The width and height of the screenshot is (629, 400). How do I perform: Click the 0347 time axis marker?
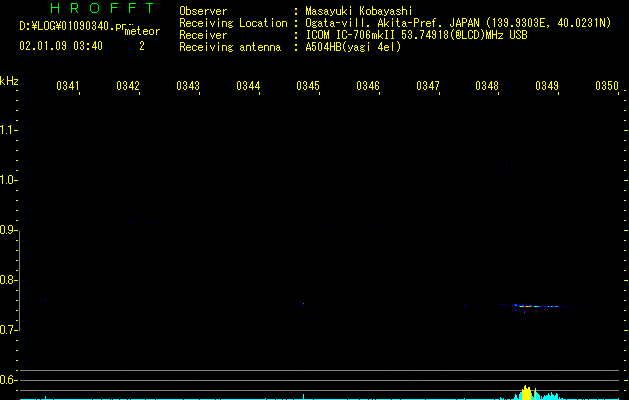(428, 85)
